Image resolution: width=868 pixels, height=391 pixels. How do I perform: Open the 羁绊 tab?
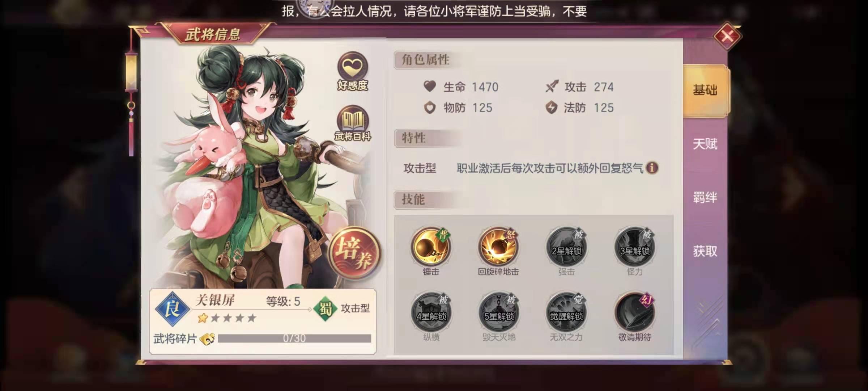tap(705, 198)
